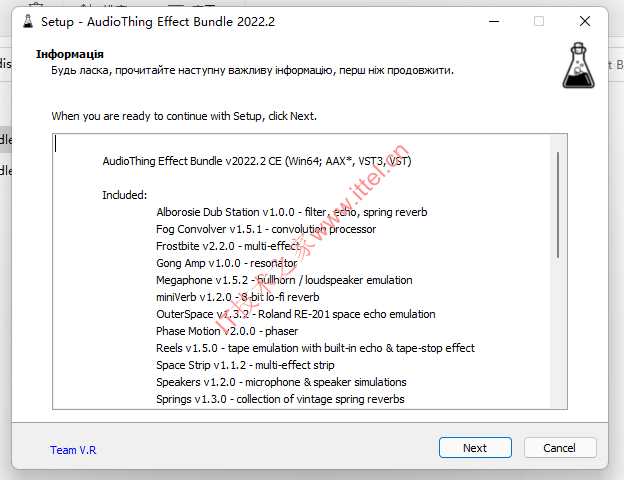Click the Space Strip v1.1.2 line

pyautogui.click(x=245, y=365)
